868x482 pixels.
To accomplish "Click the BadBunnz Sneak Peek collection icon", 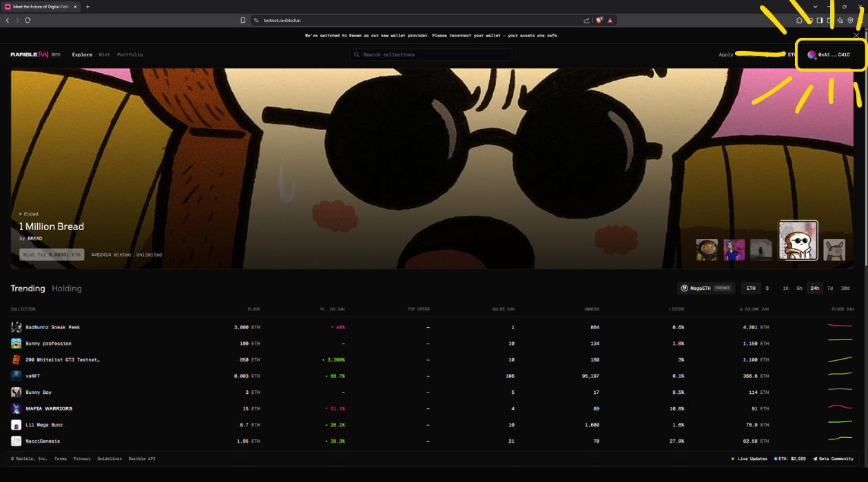I will [x=16, y=327].
